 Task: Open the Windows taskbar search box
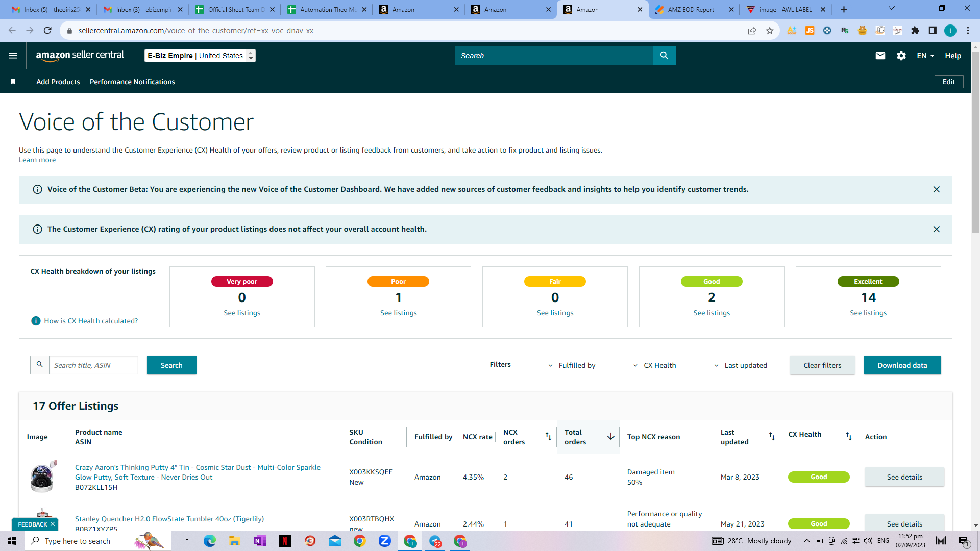[97, 541]
